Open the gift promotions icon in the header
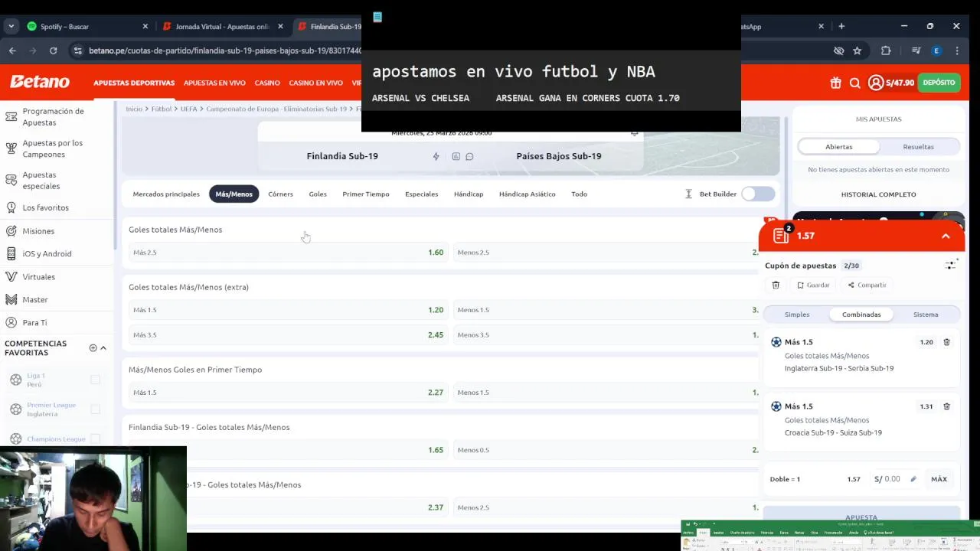Image resolution: width=980 pixels, height=551 pixels. click(x=835, y=83)
